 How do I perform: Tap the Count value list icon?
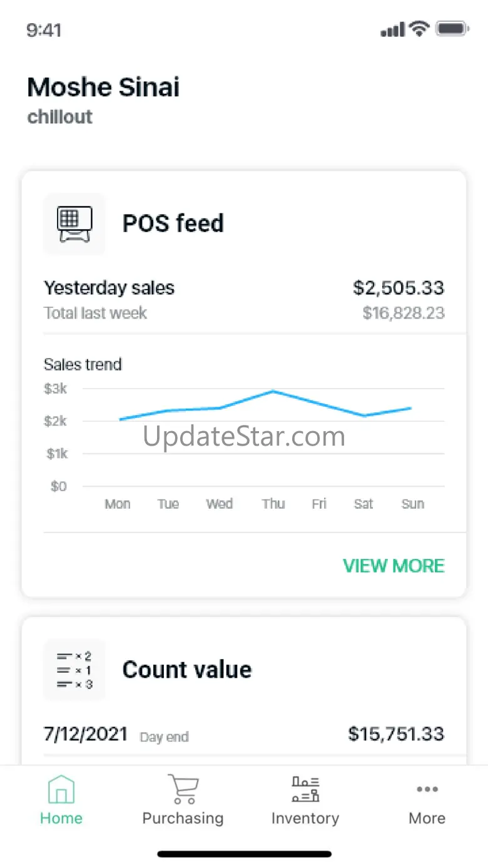[x=74, y=670]
